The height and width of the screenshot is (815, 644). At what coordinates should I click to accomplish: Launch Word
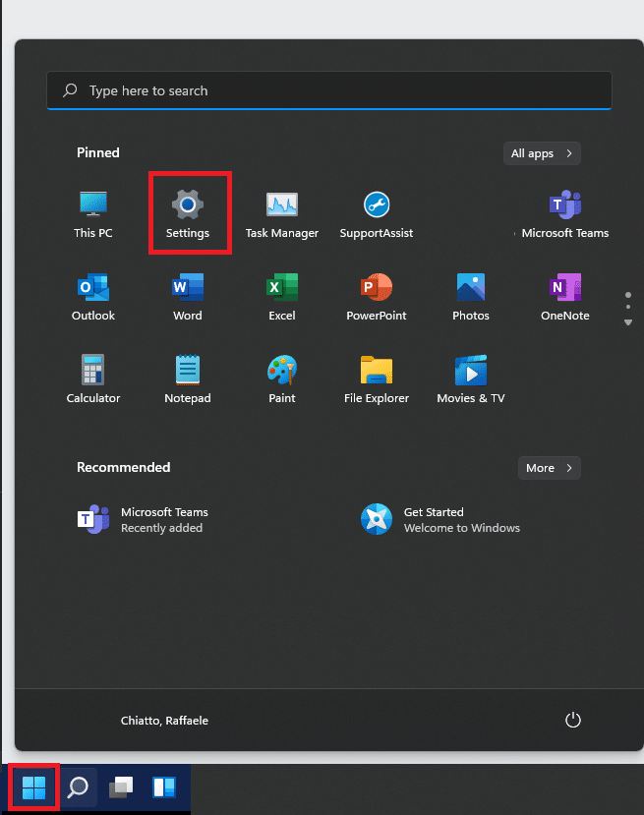coord(188,297)
